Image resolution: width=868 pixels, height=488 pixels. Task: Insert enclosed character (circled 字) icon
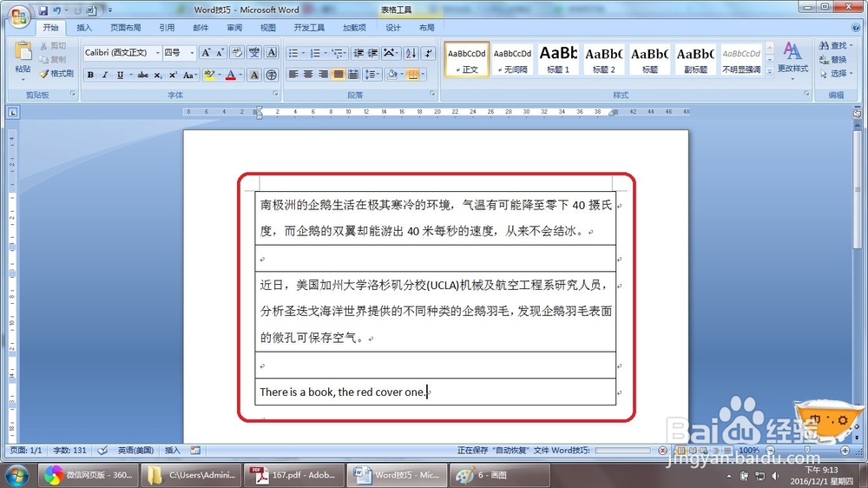point(271,75)
